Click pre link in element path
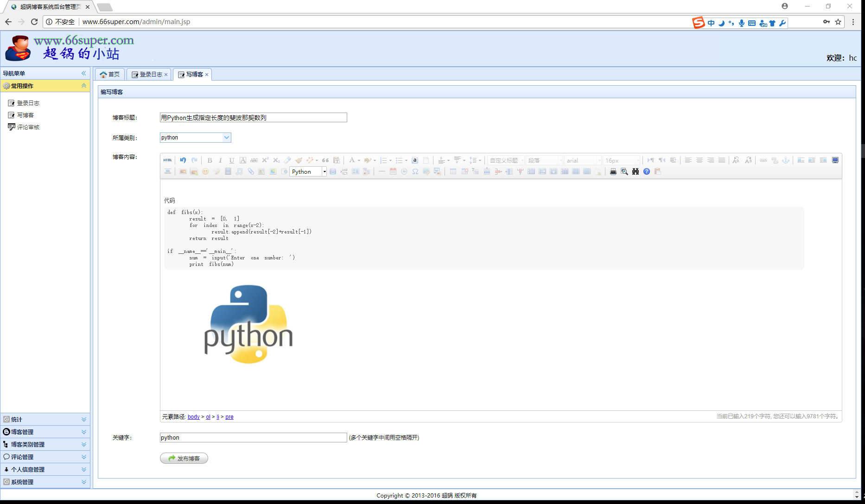865x504 pixels. (x=229, y=417)
